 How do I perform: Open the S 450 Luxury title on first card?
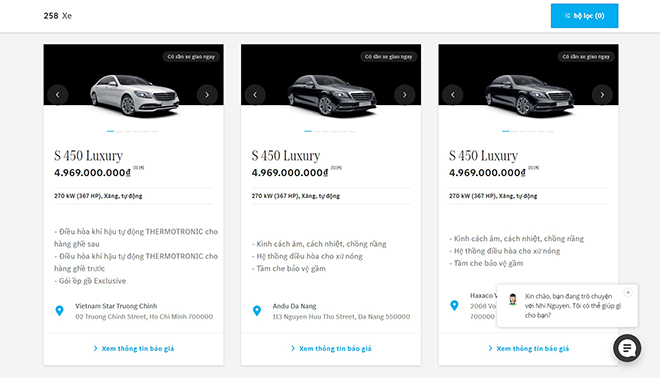pyautogui.click(x=88, y=156)
